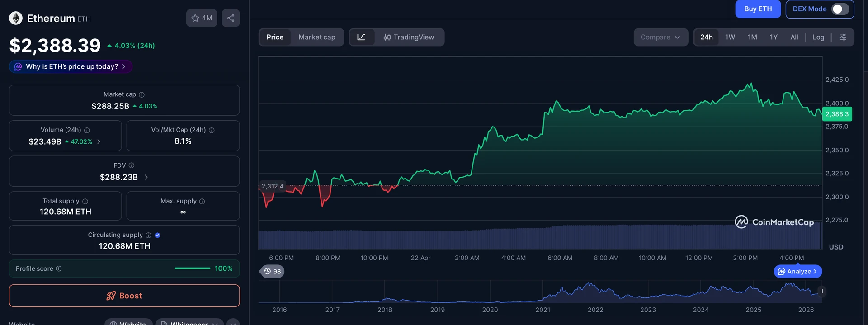Select 24h time range

pos(707,37)
